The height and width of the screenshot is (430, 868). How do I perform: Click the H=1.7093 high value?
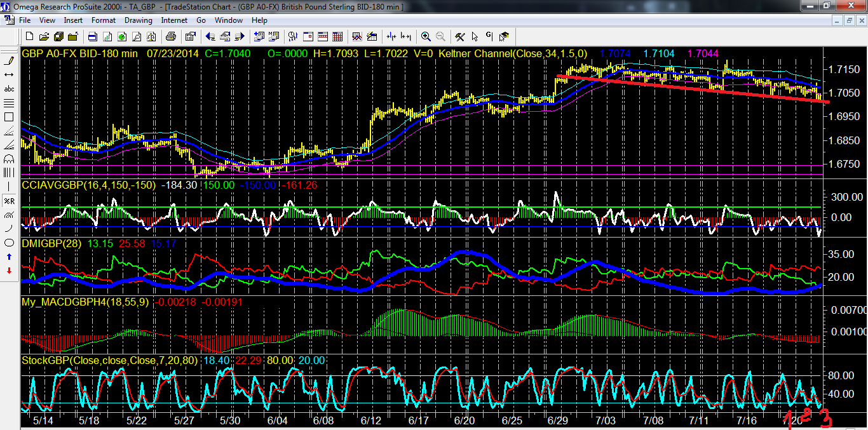(337, 53)
